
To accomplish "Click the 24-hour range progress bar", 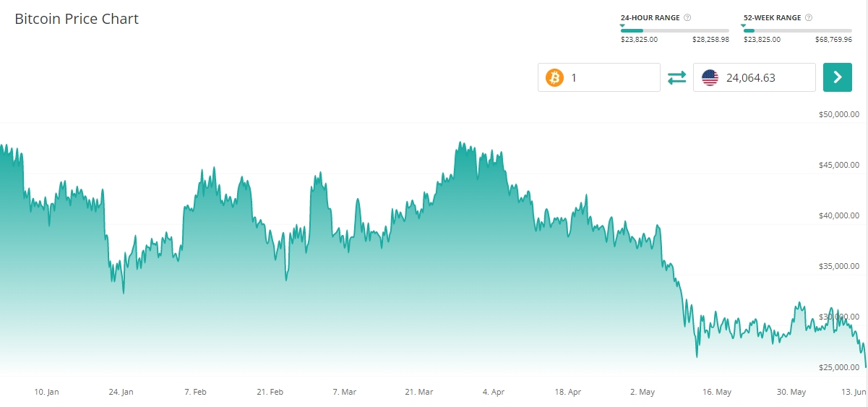I will (x=674, y=30).
